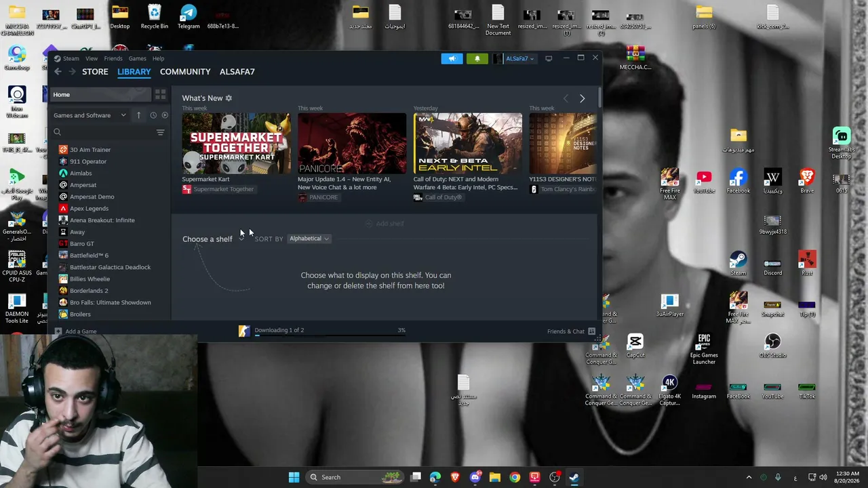Expand the Choose a shelf dropdown
This screenshot has height=488, width=868.
pos(213,239)
